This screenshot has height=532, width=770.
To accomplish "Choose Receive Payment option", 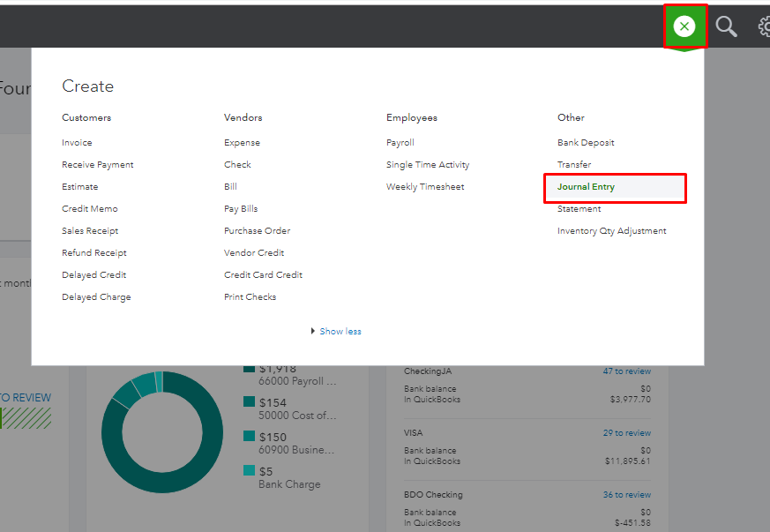I will pyautogui.click(x=98, y=165).
